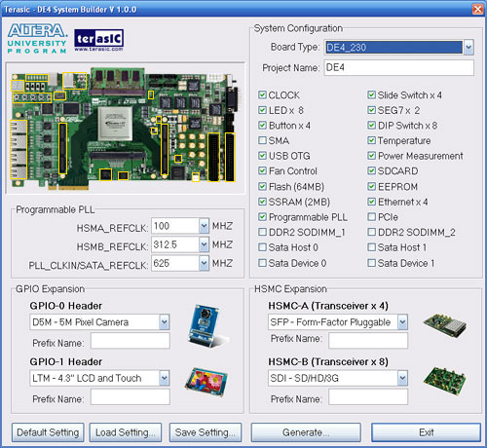Uncheck the LED x 8 checkbox

tap(262, 110)
